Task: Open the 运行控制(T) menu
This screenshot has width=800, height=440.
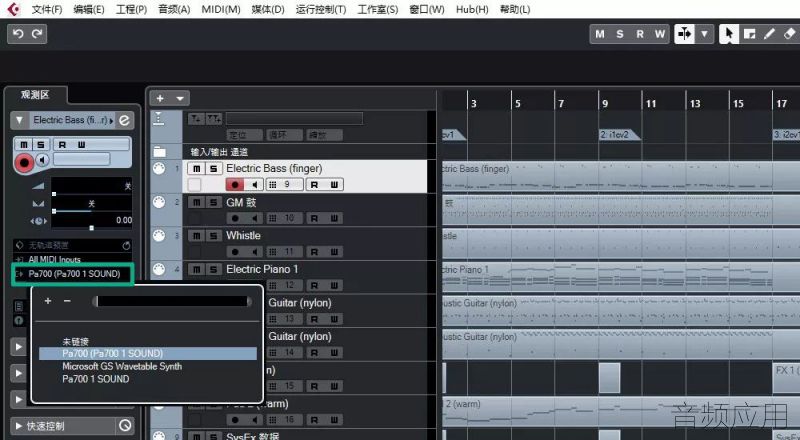Action: tap(320, 9)
